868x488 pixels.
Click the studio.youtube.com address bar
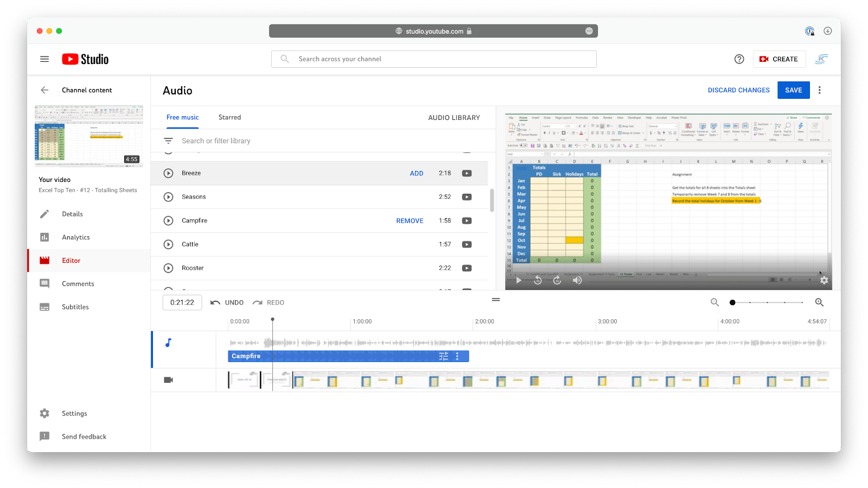pyautogui.click(x=433, y=31)
